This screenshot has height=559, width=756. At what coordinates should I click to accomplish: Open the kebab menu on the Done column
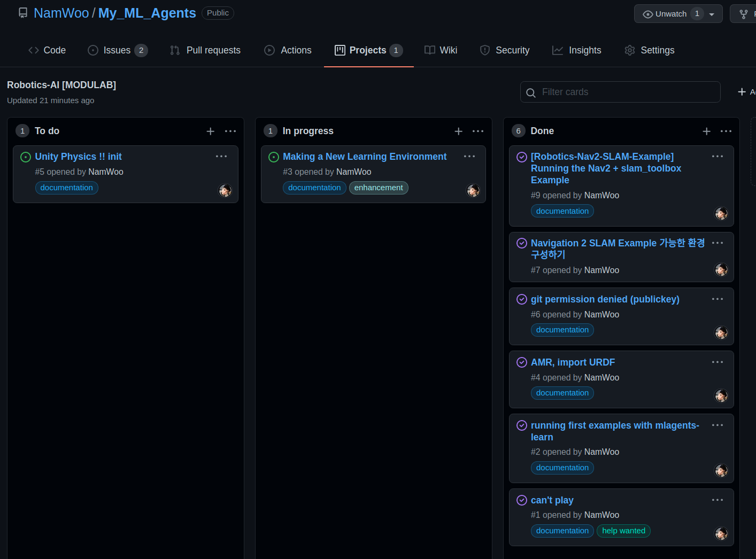[726, 131]
